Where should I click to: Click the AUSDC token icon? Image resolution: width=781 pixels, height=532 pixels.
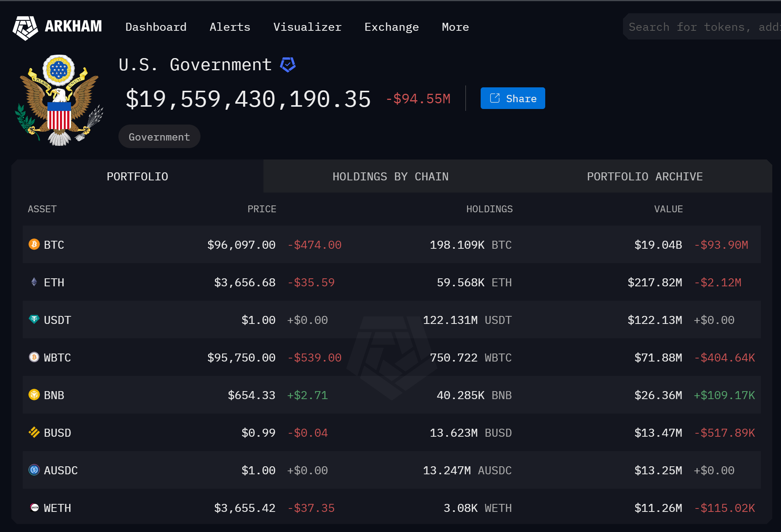point(34,470)
